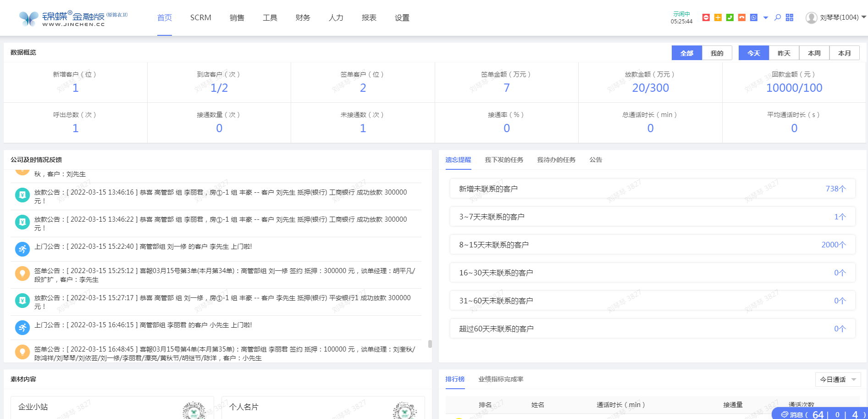The width and height of the screenshot is (868, 419).
Task: Open the 设置 menu
Action: (402, 17)
